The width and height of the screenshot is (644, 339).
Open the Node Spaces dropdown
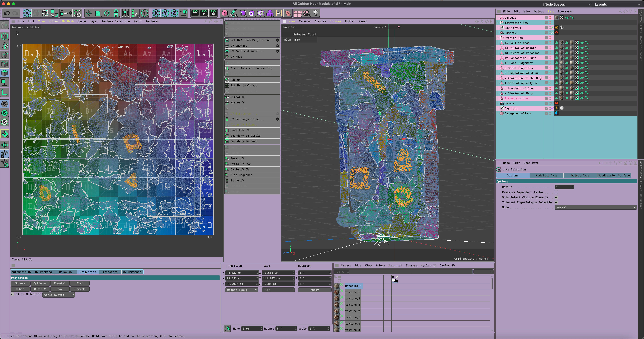[567, 4]
